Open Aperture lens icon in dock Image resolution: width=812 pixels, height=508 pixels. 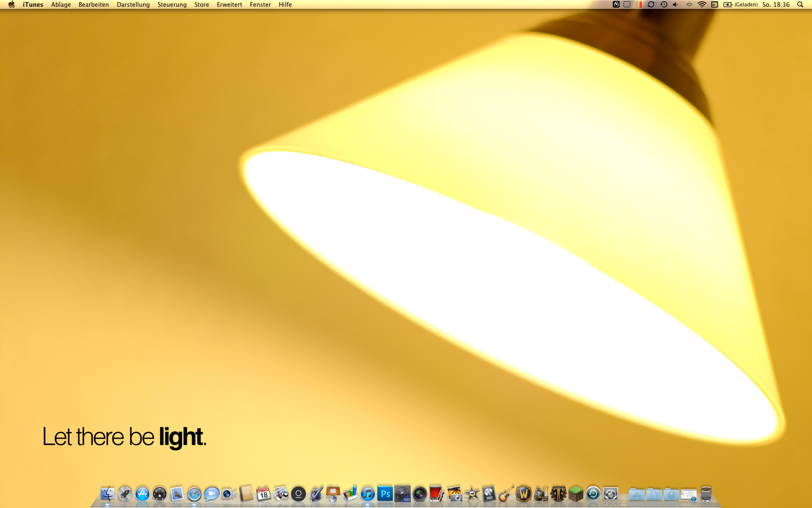[420, 494]
